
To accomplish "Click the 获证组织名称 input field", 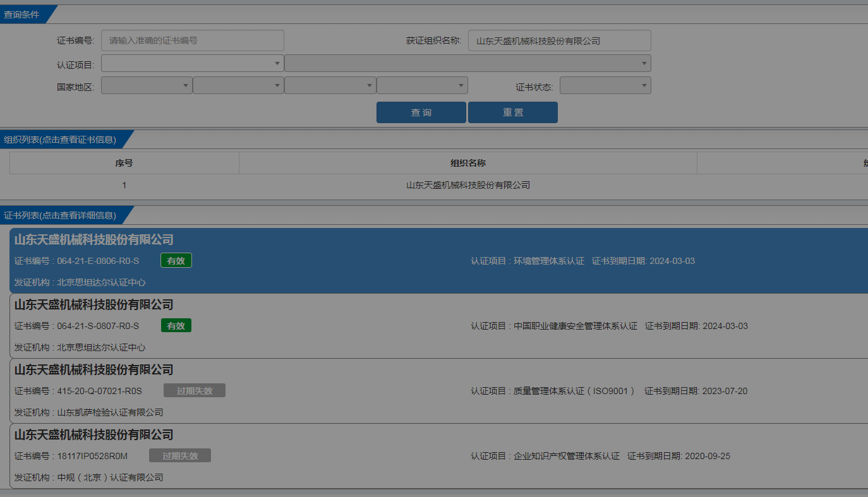I will pyautogui.click(x=559, y=40).
